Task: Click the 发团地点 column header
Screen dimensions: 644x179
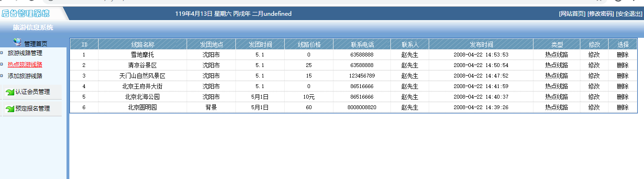Action: tap(211, 44)
